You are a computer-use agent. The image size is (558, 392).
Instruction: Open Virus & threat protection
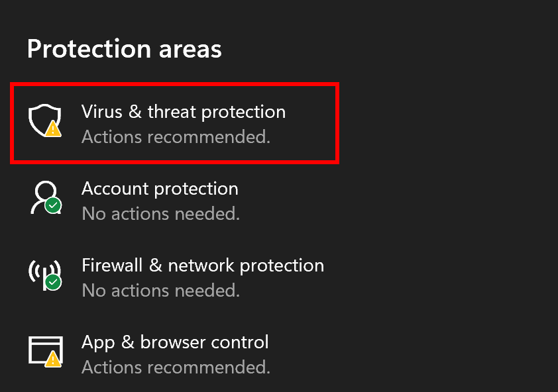coord(183,112)
